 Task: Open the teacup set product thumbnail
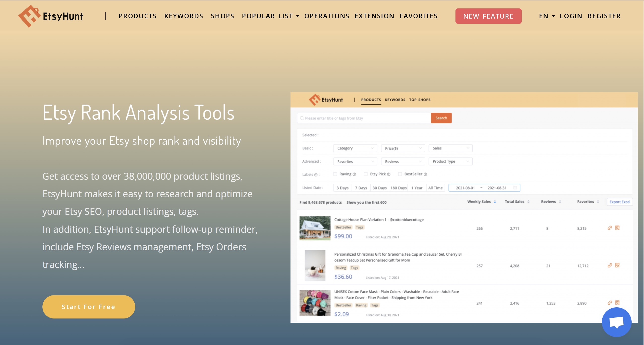tap(315, 265)
